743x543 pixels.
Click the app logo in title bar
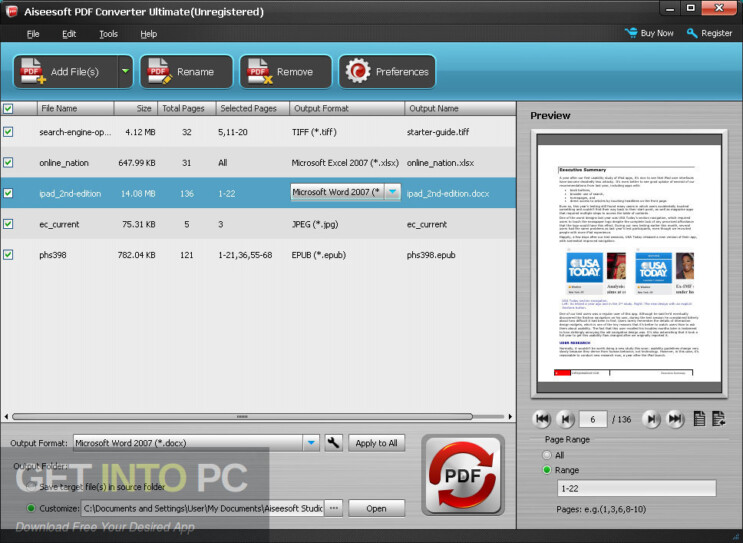12,11
